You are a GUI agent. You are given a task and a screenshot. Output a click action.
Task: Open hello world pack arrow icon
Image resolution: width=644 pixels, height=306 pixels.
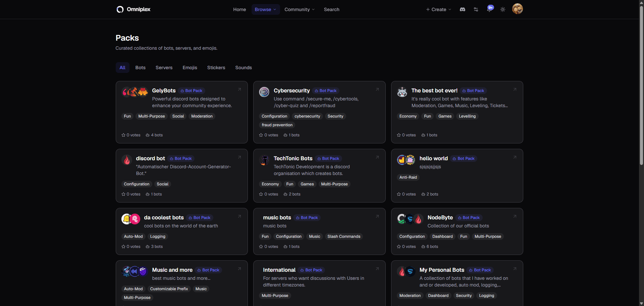[515, 157]
